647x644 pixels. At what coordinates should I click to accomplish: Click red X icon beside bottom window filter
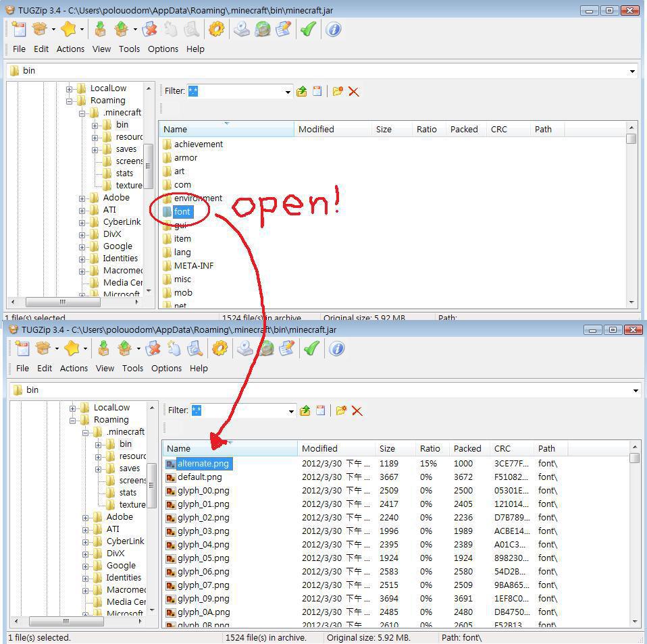coord(357,410)
